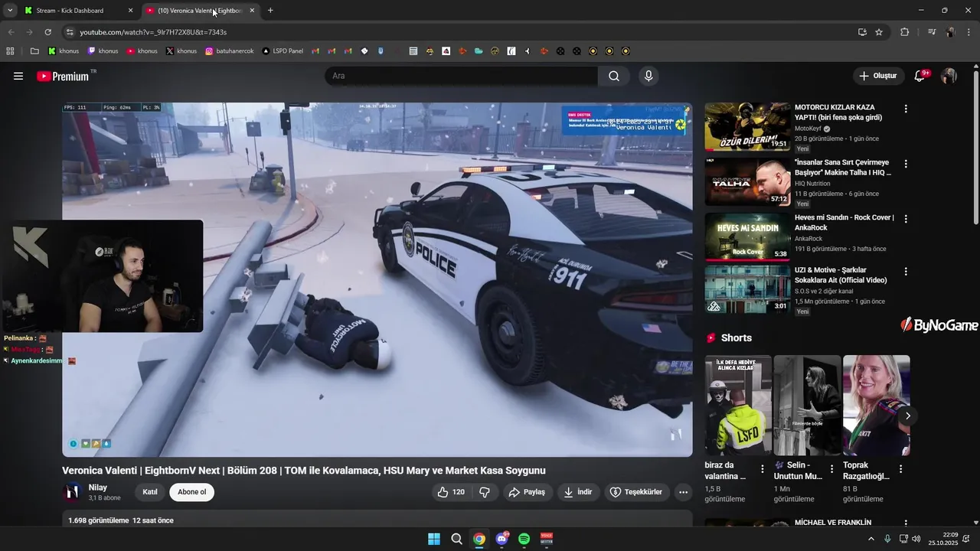Open batuhanercok Instagram bookmark
980x551 pixels.
pyautogui.click(x=229, y=51)
